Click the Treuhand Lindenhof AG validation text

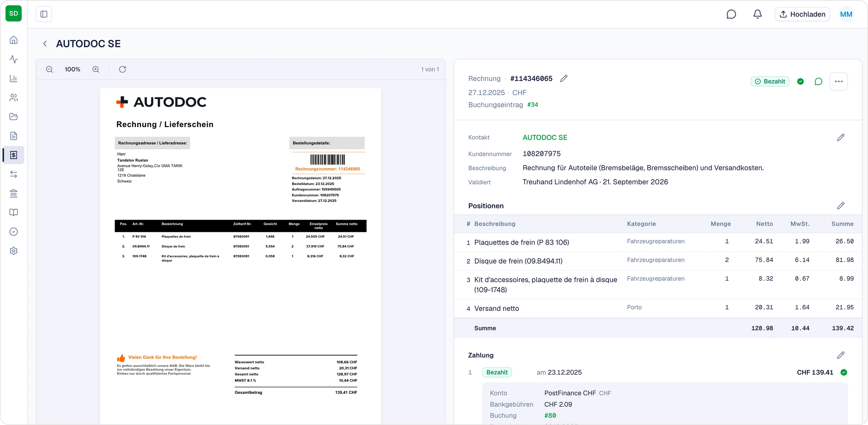click(x=595, y=182)
